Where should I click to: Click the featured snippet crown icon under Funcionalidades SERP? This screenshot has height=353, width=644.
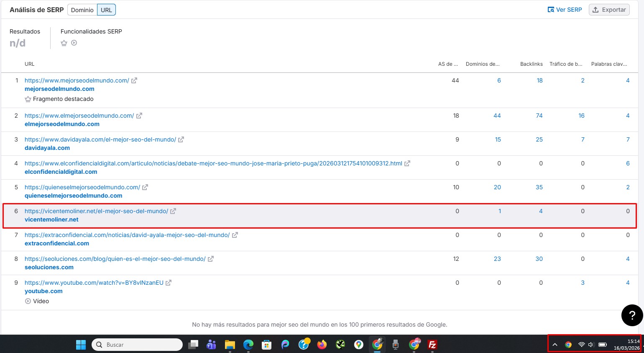[x=64, y=43]
